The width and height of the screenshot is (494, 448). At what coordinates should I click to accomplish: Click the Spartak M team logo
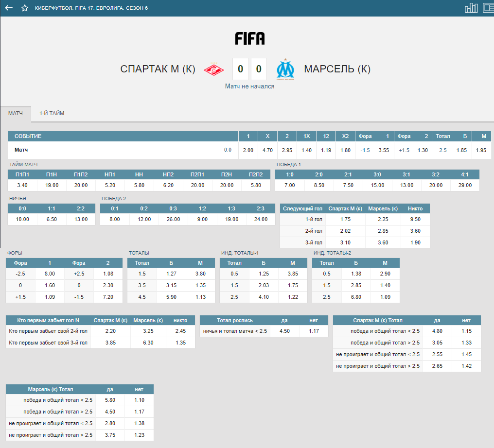click(x=213, y=69)
